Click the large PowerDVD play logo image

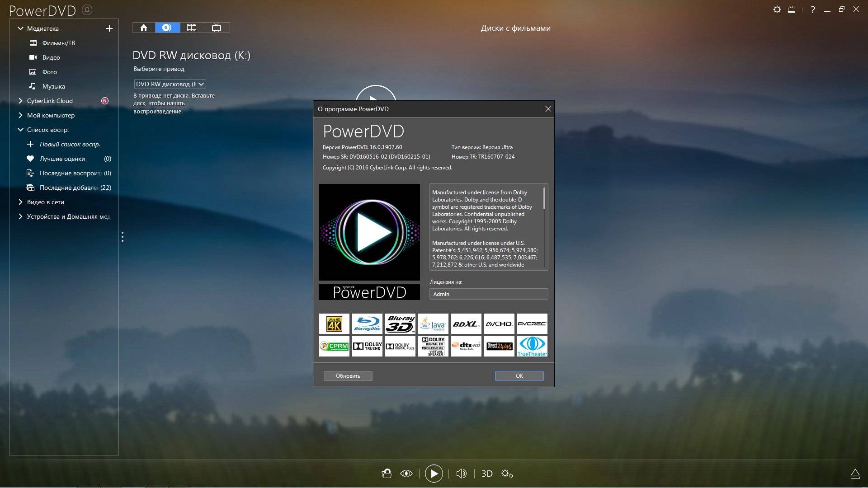369,232
